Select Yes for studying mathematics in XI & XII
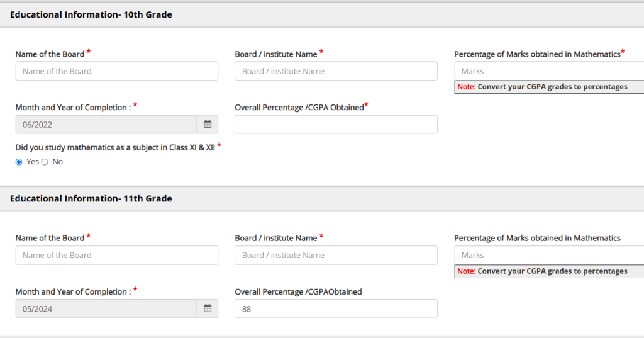The width and height of the screenshot is (644, 338). pyautogui.click(x=19, y=162)
